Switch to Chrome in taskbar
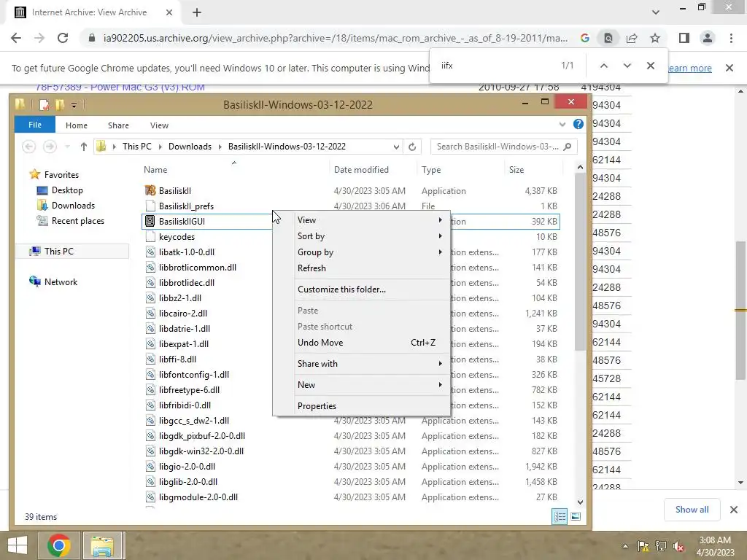The width and height of the screenshot is (747, 560). 59,545
